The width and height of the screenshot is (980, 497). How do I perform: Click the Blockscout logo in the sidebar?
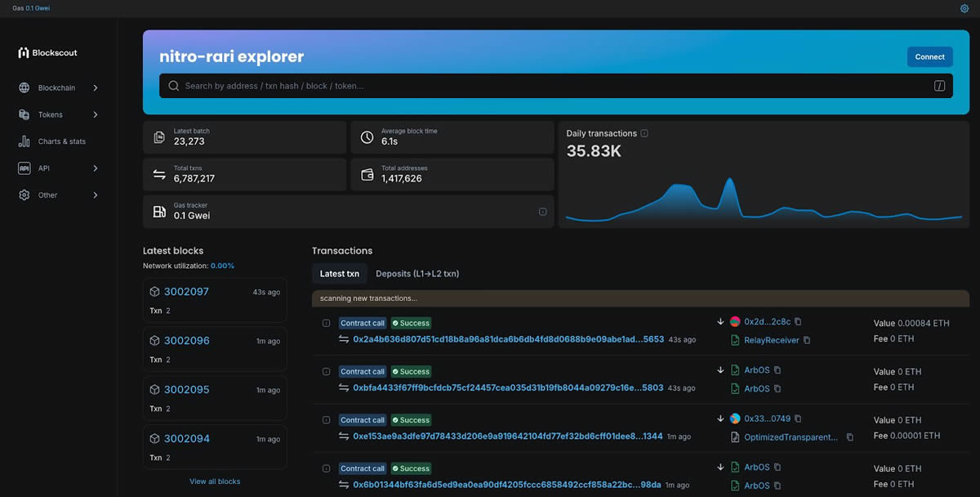coord(48,52)
